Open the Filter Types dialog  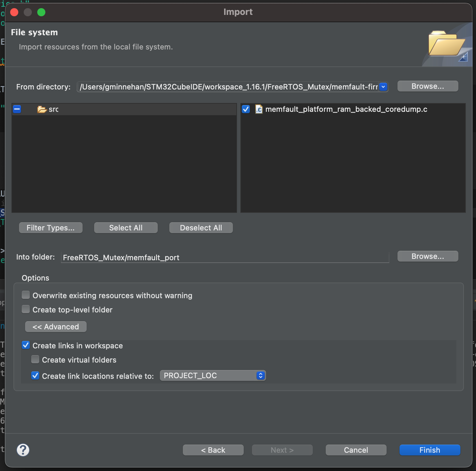coord(51,228)
